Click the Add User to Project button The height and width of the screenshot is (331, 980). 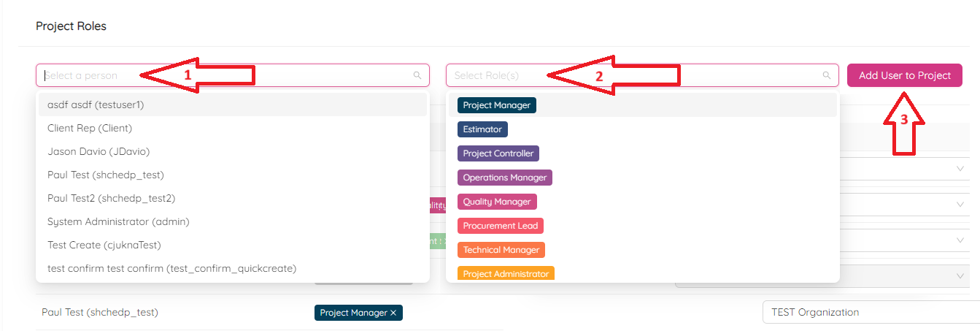904,75
